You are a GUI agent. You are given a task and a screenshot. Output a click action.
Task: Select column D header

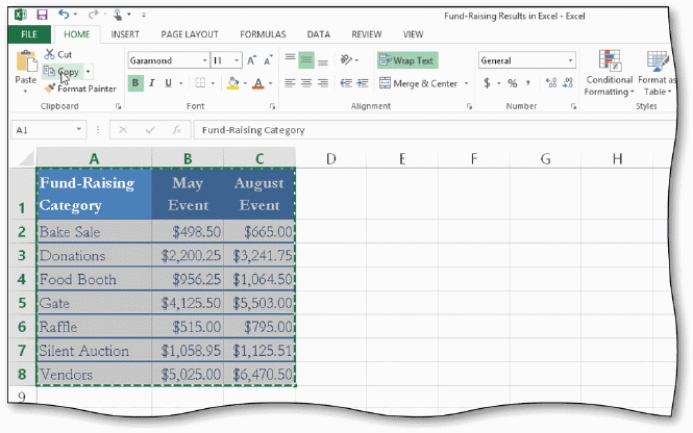click(x=331, y=158)
